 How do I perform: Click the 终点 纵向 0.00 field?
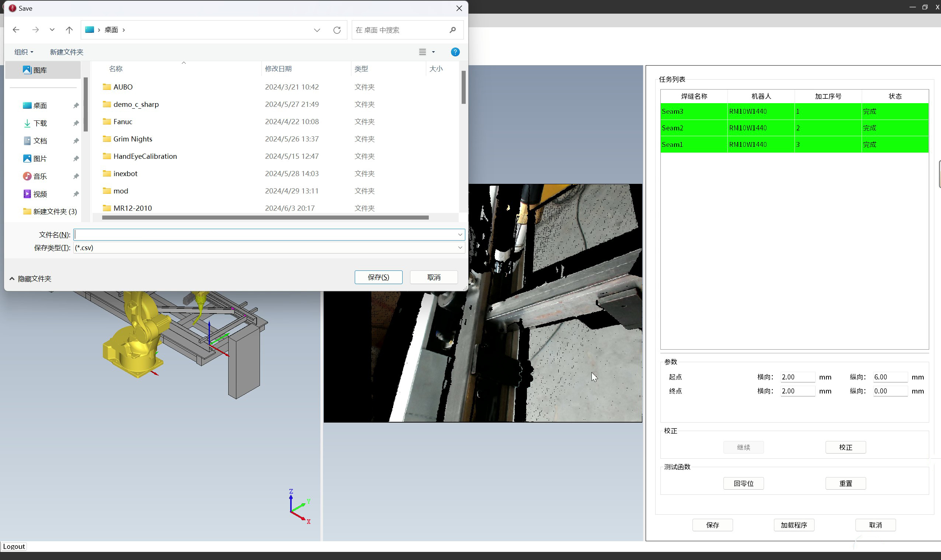890,391
